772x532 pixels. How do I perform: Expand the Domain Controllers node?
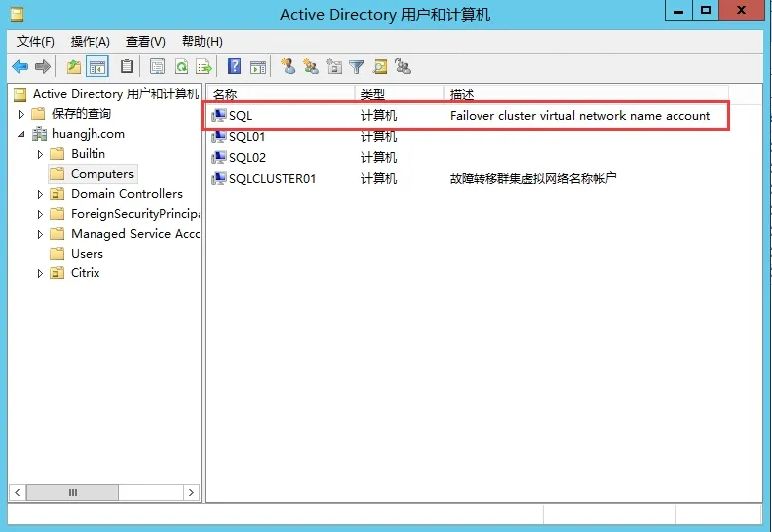(x=40, y=194)
